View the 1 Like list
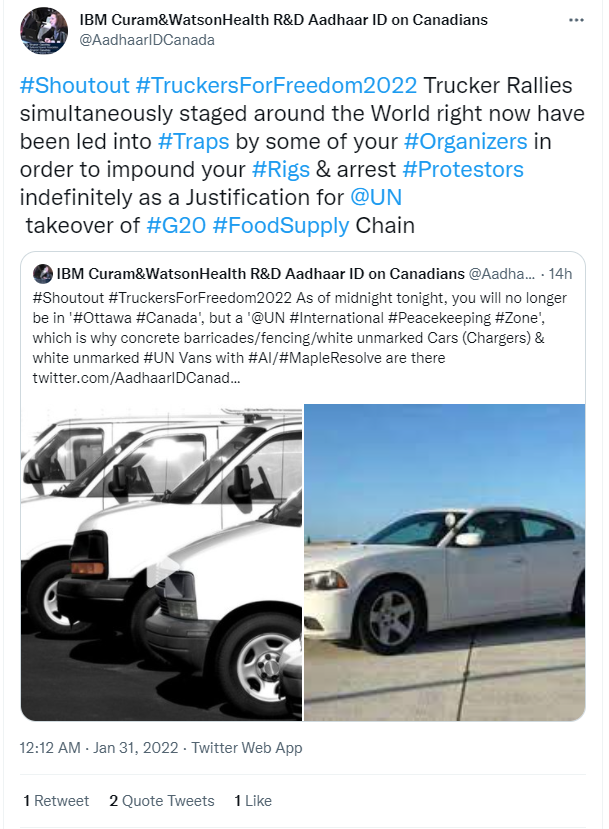 tap(253, 801)
